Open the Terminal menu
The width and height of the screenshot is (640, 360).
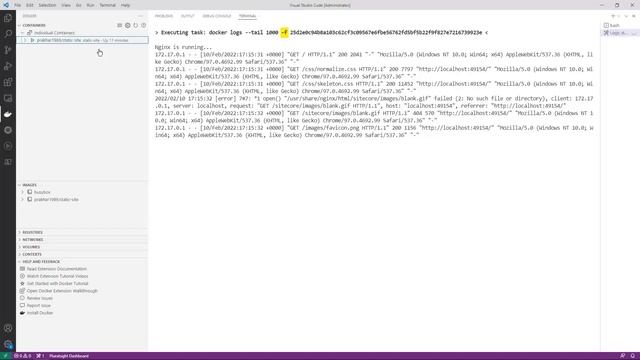pyautogui.click(x=107, y=5)
